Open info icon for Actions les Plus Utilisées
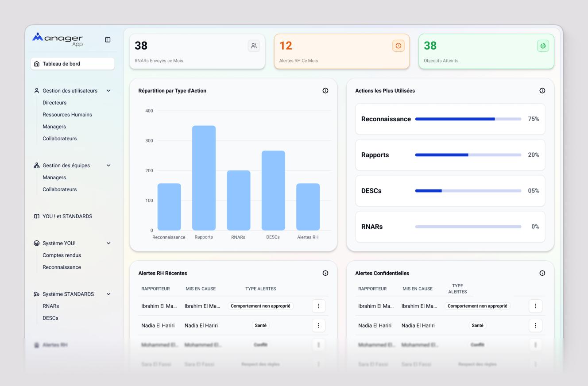588x386 pixels. pyautogui.click(x=542, y=91)
